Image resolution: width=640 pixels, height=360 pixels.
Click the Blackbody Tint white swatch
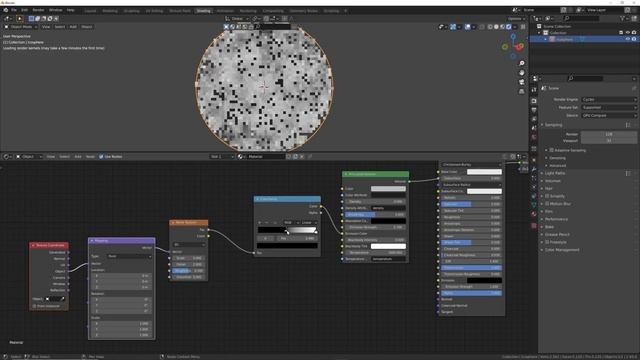pos(388,246)
